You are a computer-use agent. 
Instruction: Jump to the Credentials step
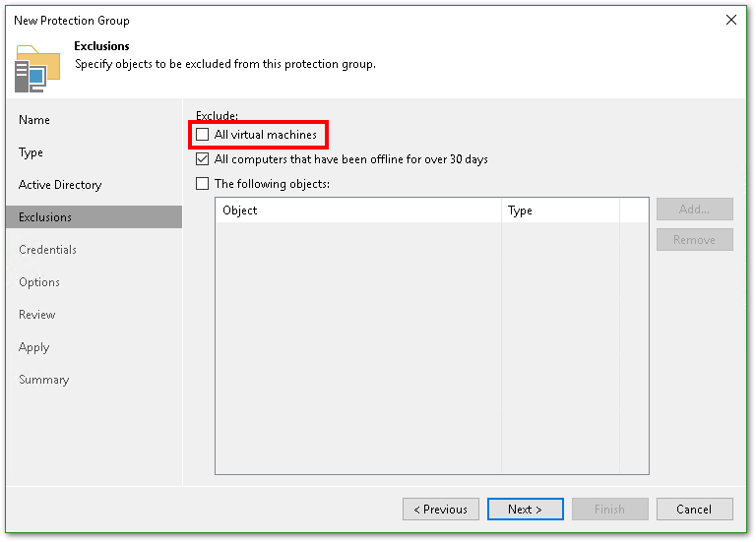(x=47, y=250)
